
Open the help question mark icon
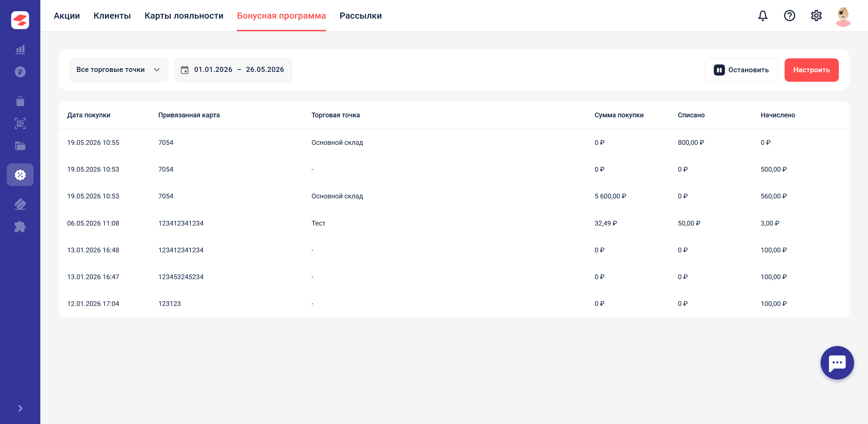click(789, 16)
